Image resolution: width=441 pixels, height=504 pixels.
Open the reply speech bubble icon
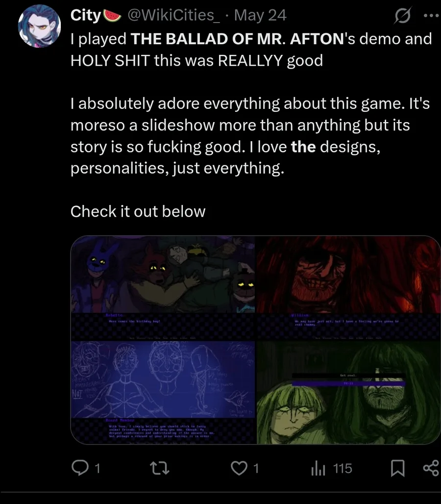(x=79, y=469)
